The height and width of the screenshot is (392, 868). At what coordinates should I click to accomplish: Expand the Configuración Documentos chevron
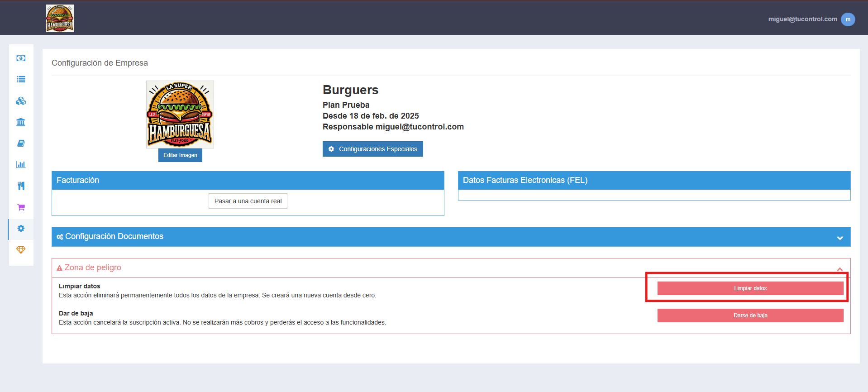[839, 238]
